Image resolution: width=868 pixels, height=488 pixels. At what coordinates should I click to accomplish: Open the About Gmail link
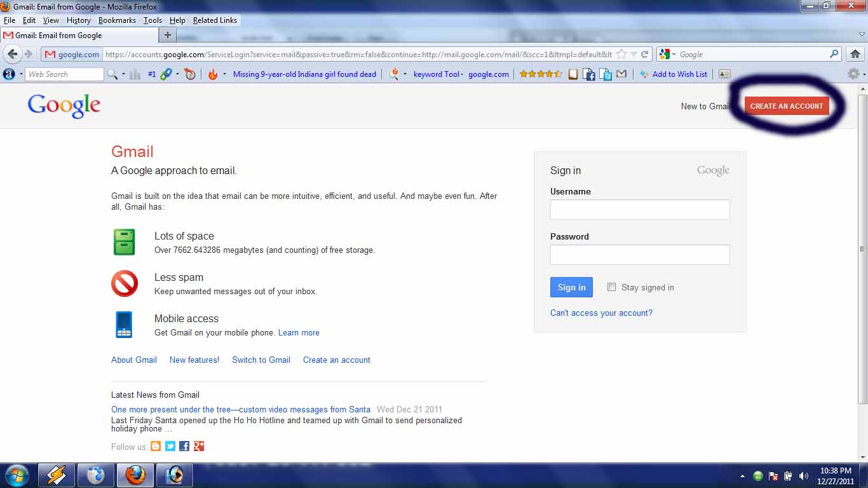pos(134,360)
